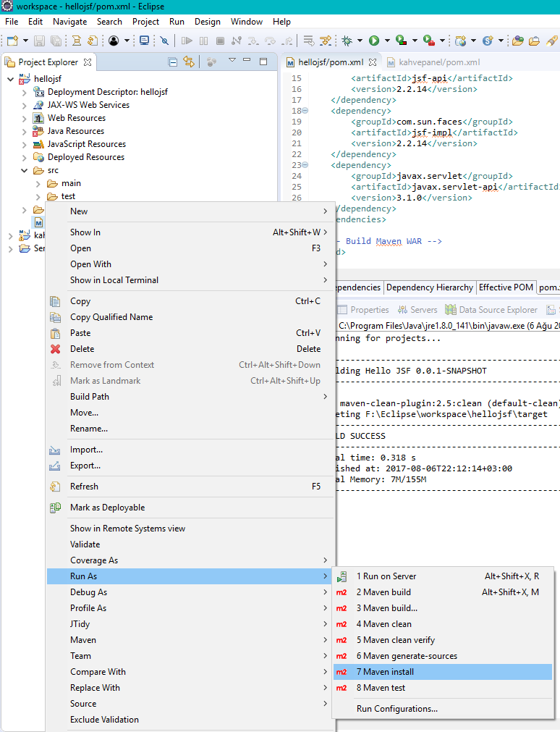Viewport: 560px width, 732px height.
Task: Click the Terminate stop icon
Action: (x=220, y=41)
